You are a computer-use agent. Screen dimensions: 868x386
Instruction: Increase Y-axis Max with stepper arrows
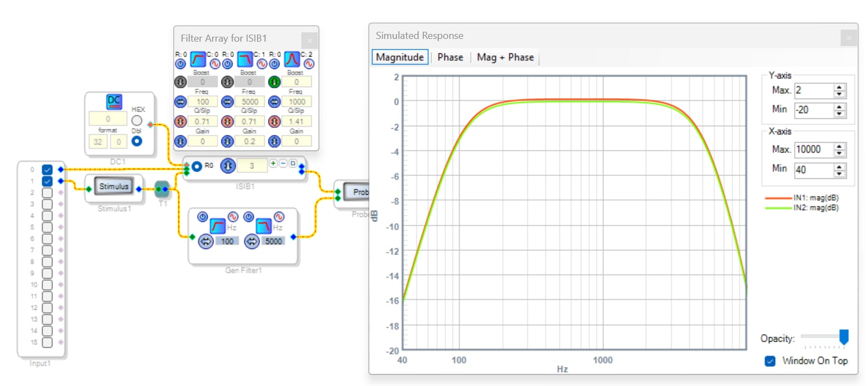[840, 87]
